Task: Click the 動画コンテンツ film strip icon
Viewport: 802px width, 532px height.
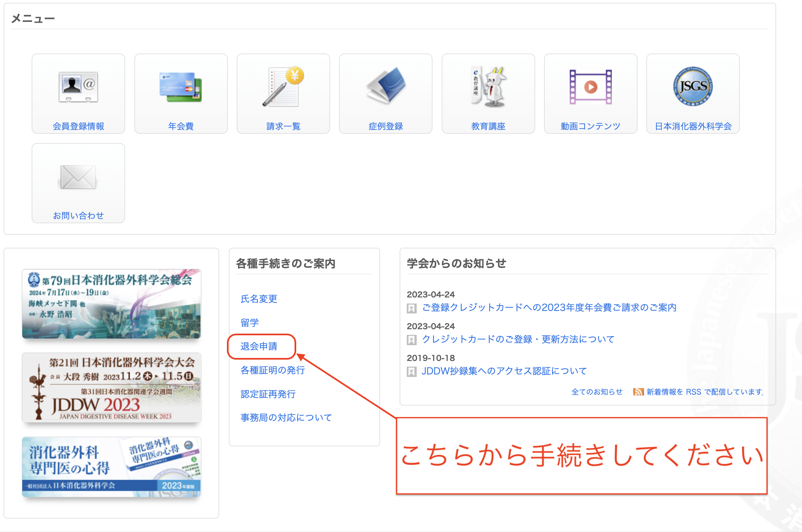Action: click(590, 87)
